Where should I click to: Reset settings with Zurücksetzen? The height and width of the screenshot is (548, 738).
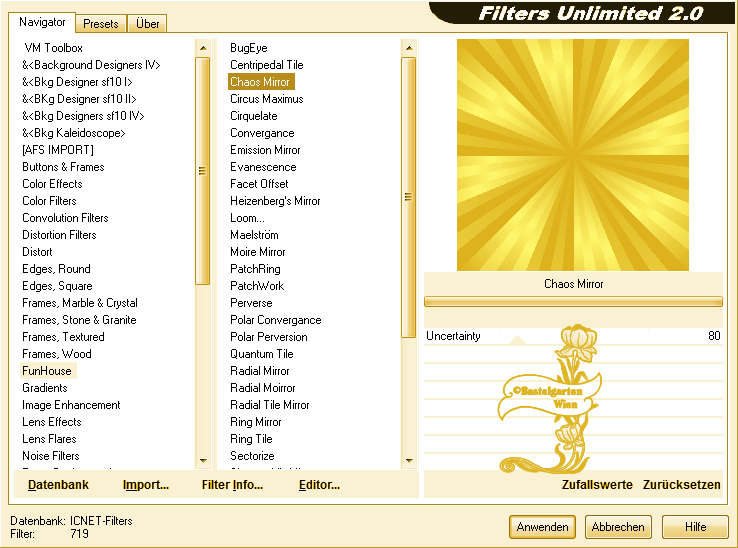point(682,484)
